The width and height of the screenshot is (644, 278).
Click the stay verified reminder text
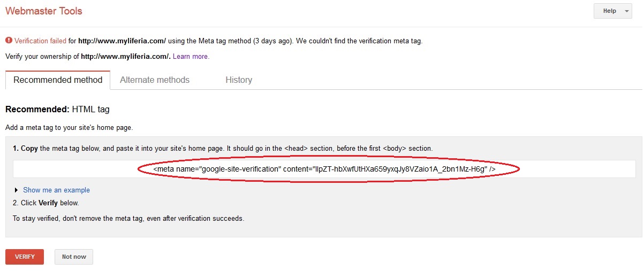[128, 218]
